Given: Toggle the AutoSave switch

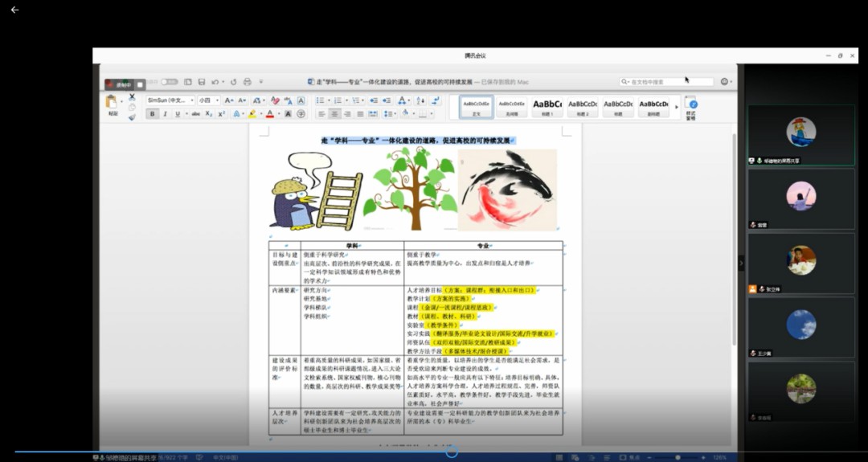Looking at the screenshot, I should pyautogui.click(x=169, y=82).
